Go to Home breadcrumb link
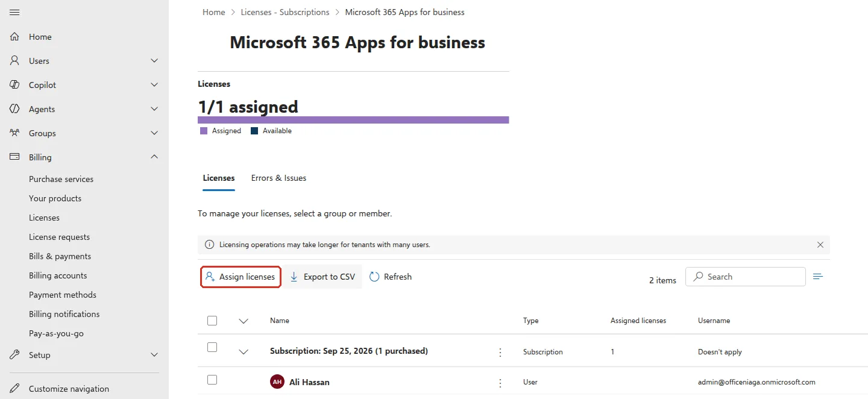868x399 pixels. coord(213,12)
